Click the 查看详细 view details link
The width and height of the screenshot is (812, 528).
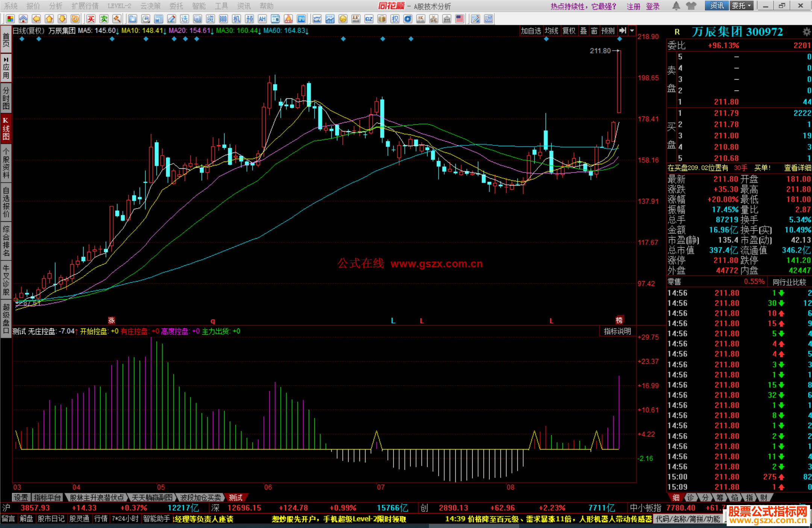pos(797,168)
